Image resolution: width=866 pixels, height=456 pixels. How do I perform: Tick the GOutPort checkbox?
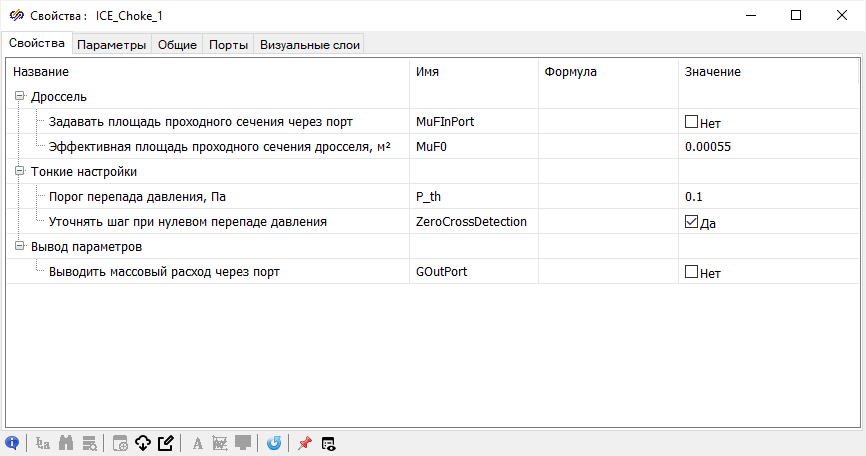click(x=691, y=271)
